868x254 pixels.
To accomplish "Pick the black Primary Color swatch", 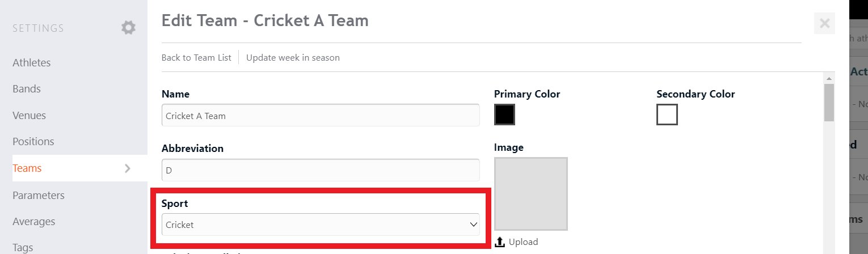I will [504, 115].
